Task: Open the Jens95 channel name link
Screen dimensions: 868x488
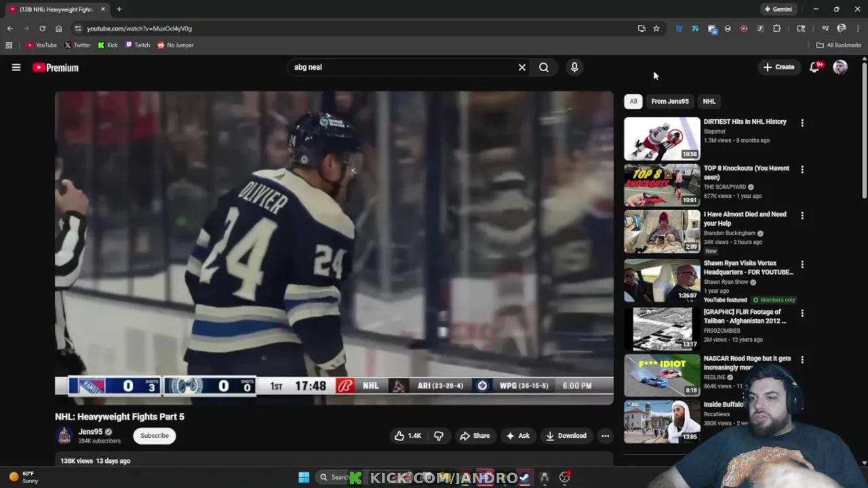Action: [x=90, y=432]
